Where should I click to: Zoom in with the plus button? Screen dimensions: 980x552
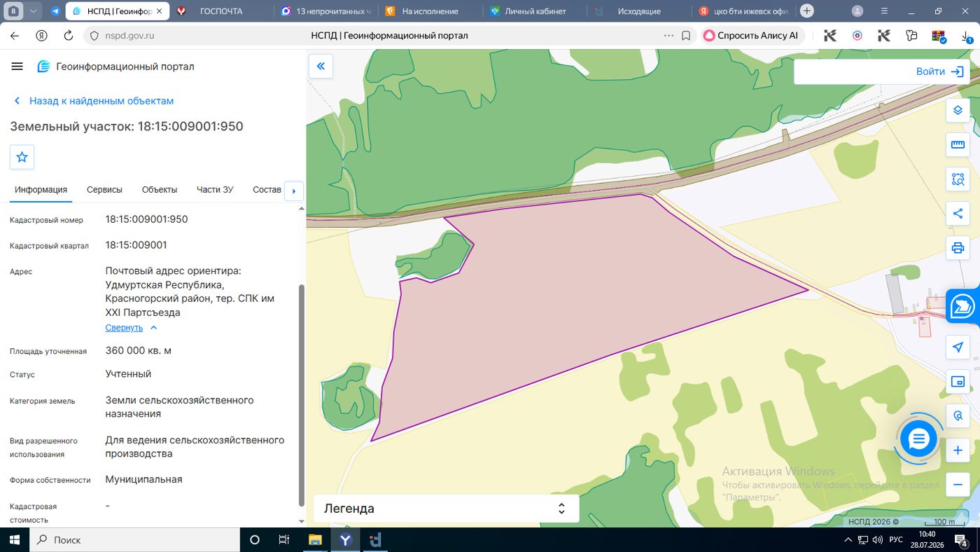[958, 450]
